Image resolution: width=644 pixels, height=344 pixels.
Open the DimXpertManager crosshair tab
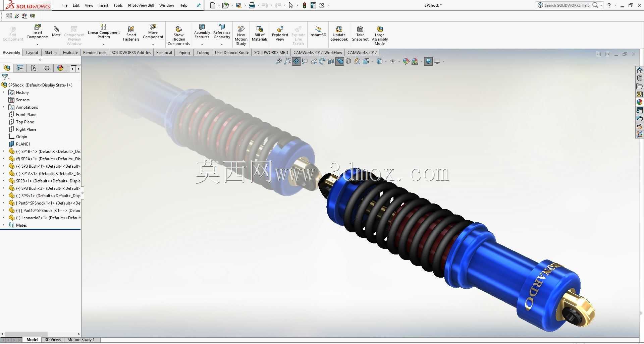click(47, 68)
